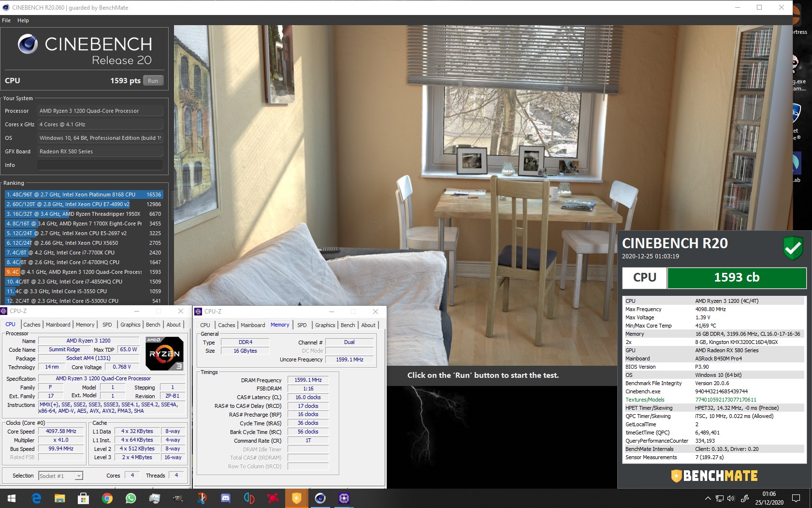Image resolution: width=812 pixels, height=508 pixels.
Task: Switch to BenchMate taskbar icon
Action: pyautogui.click(x=296, y=498)
